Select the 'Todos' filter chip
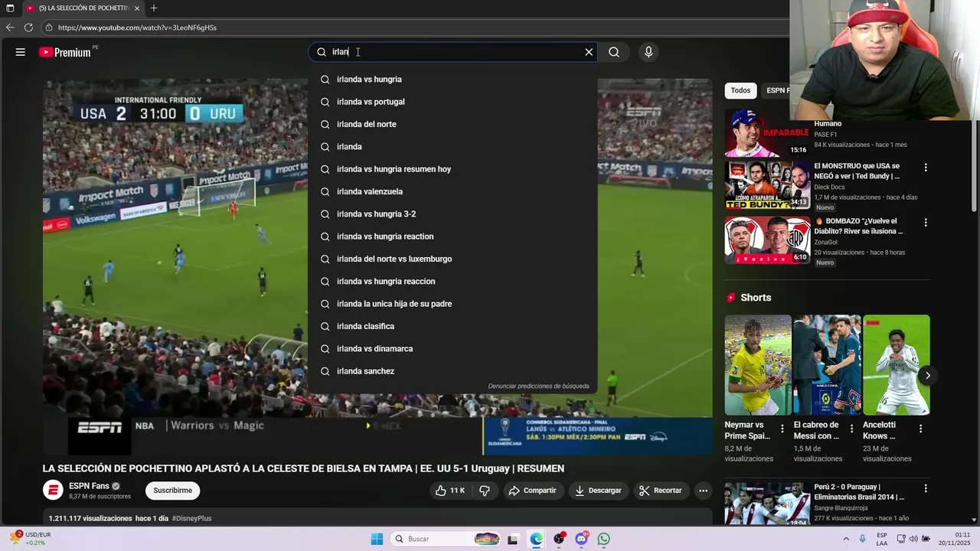This screenshot has height=551, width=980. (x=740, y=90)
